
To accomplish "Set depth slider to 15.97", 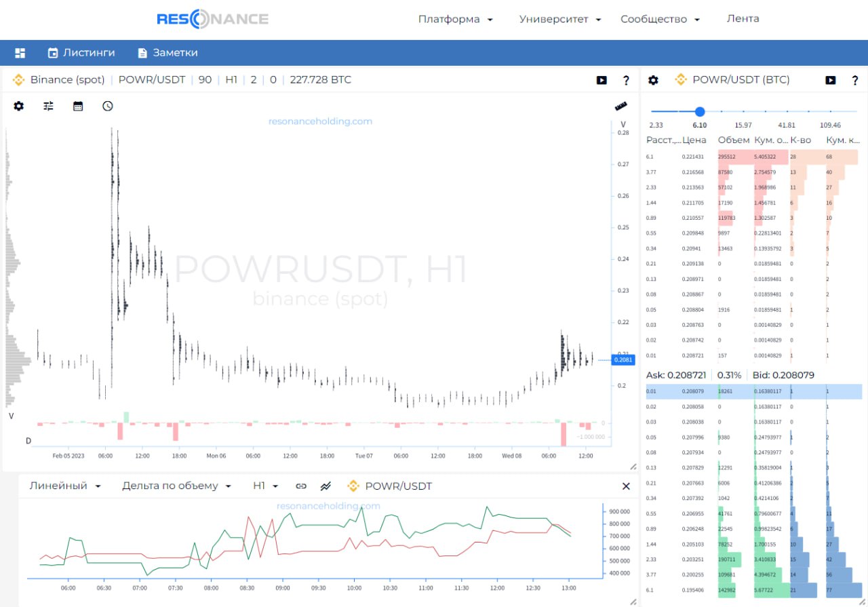I will click(x=743, y=125).
